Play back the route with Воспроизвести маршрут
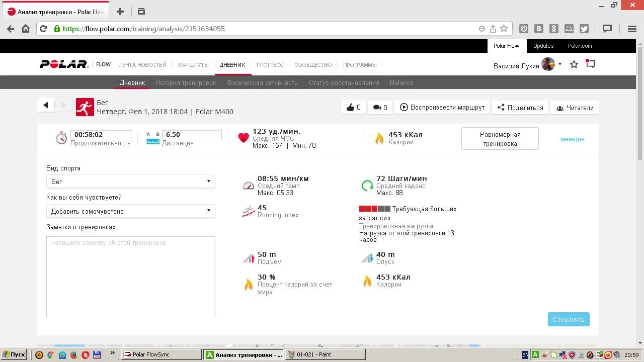The image size is (644, 362). pos(442,107)
